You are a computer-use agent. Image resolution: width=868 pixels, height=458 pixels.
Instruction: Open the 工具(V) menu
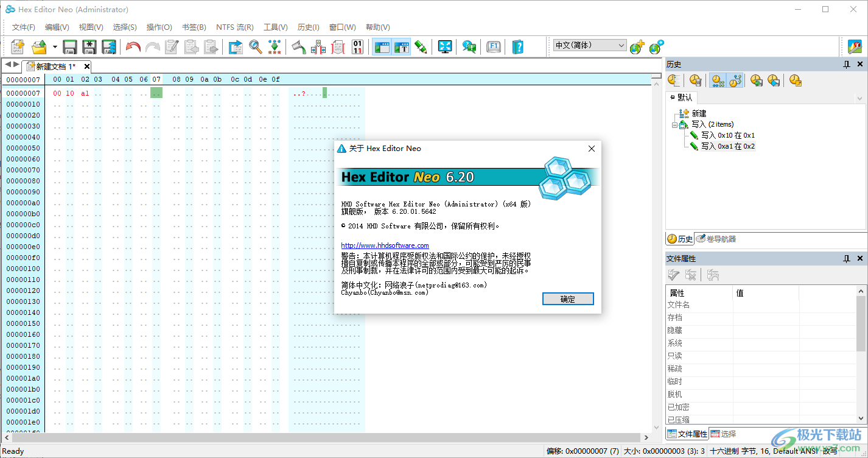coord(276,27)
